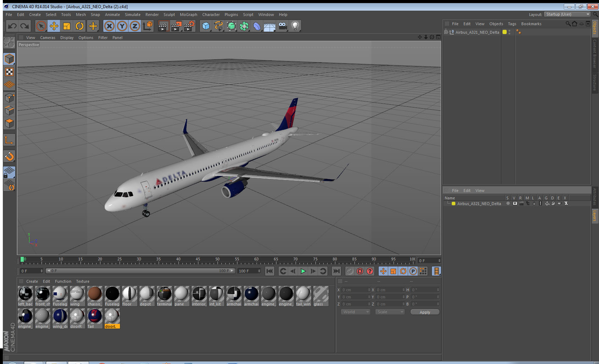Toggle the locked workplane icon

(x=9, y=172)
